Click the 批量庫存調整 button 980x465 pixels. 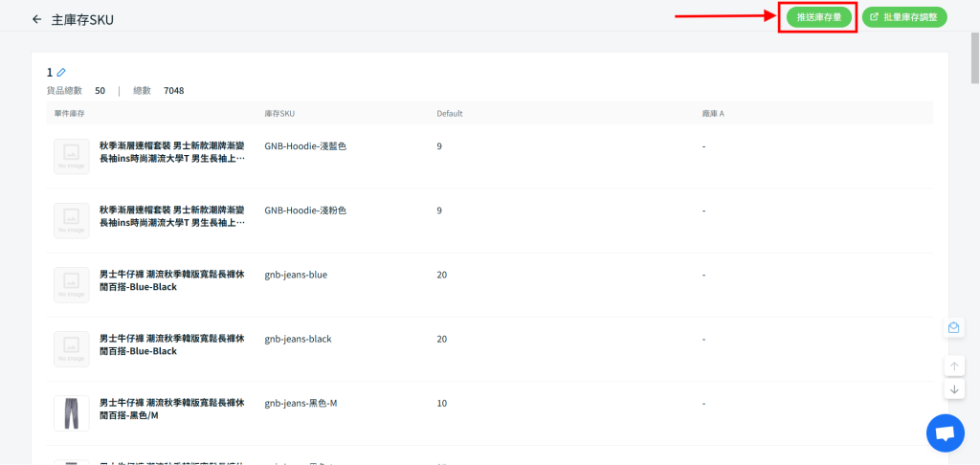coord(904,17)
